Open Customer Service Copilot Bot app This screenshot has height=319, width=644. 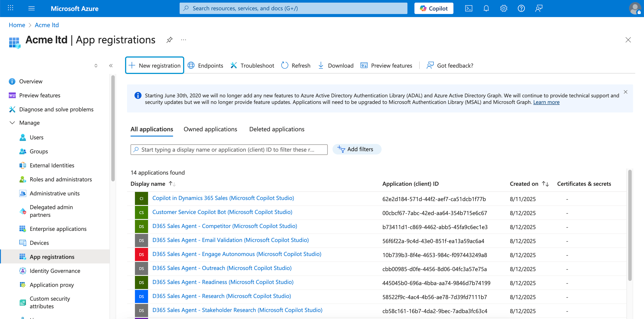coord(222,212)
